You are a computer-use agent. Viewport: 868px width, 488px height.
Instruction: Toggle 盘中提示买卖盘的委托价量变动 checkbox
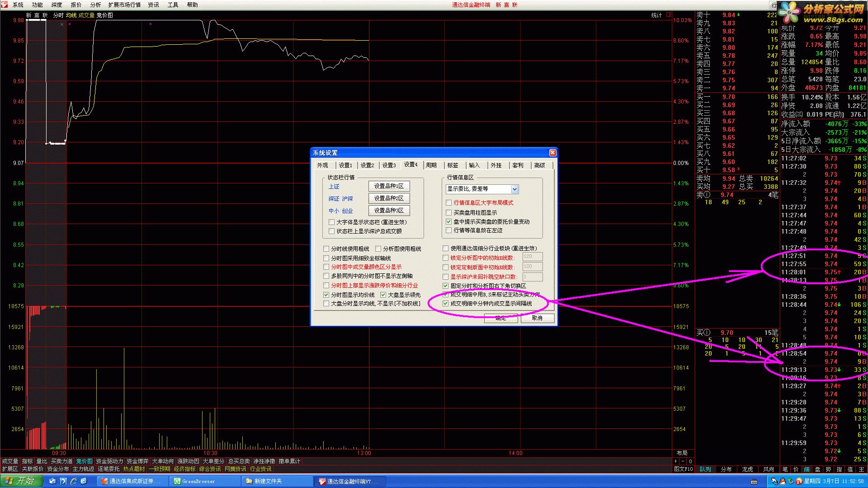click(448, 222)
